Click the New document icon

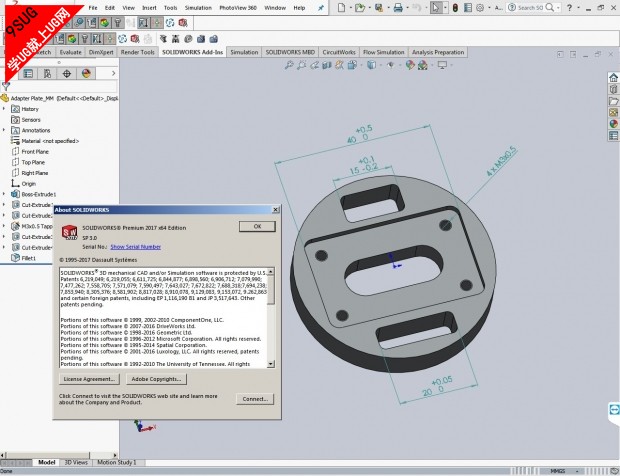tap(341, 7)
